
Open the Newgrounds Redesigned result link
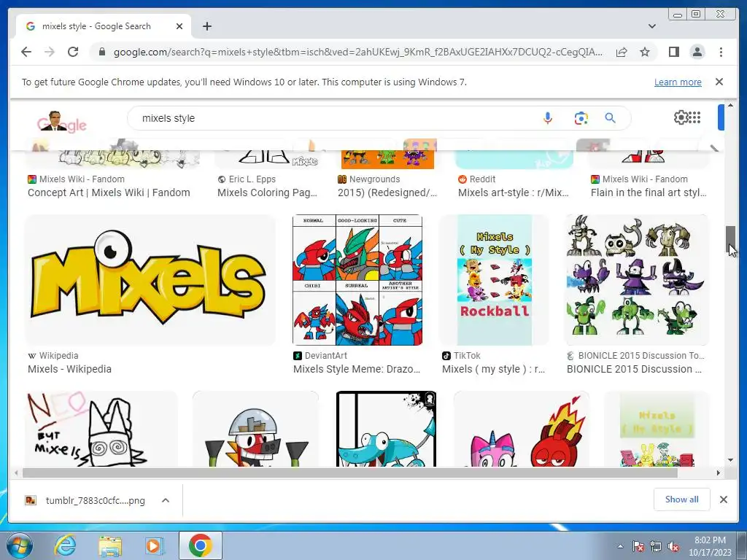click(387, 192)
